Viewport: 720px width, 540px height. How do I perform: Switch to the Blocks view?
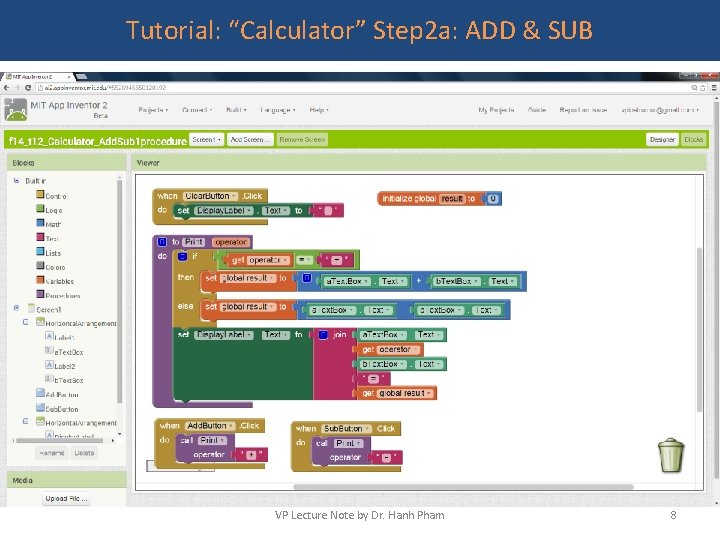point(693,140)
